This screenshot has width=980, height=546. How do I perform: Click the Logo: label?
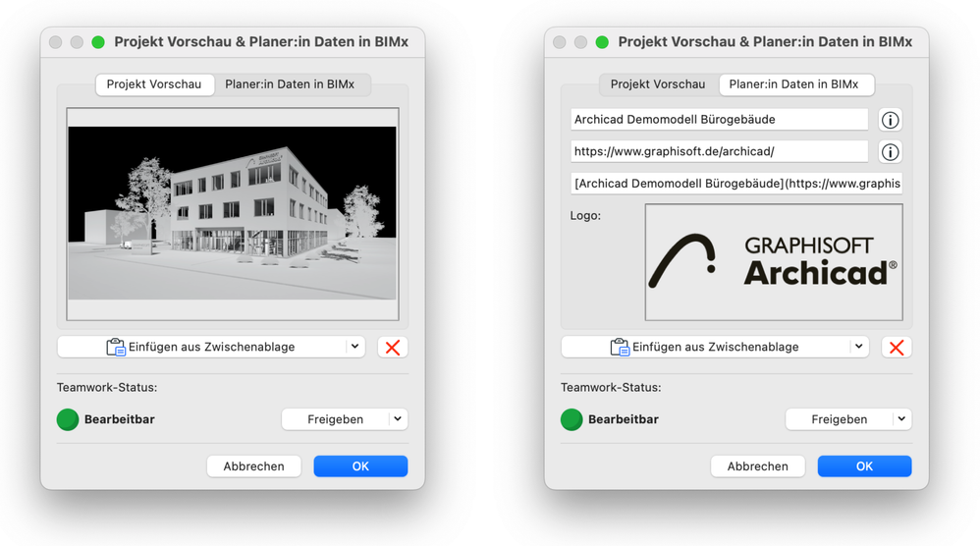(585, 216)
